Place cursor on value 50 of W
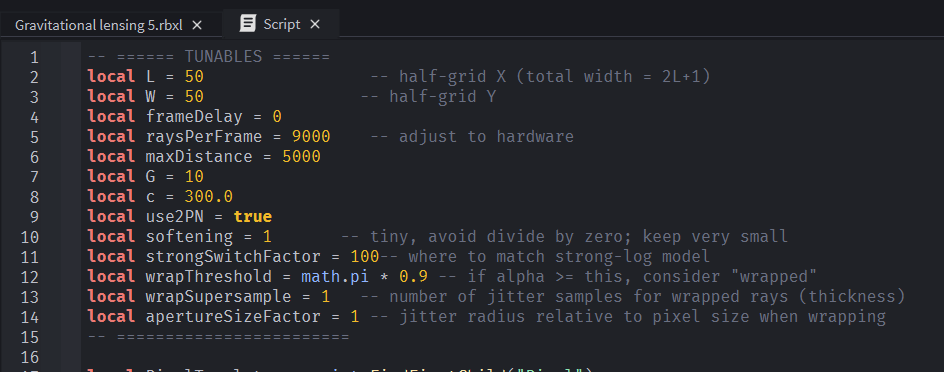 click(194, 96)
